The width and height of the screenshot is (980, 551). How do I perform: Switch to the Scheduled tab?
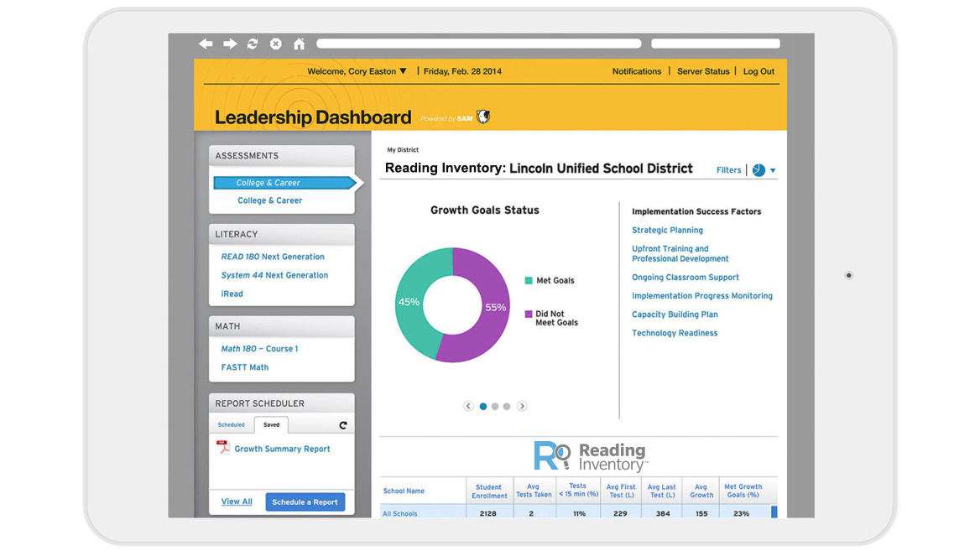(x=231, y=424)
